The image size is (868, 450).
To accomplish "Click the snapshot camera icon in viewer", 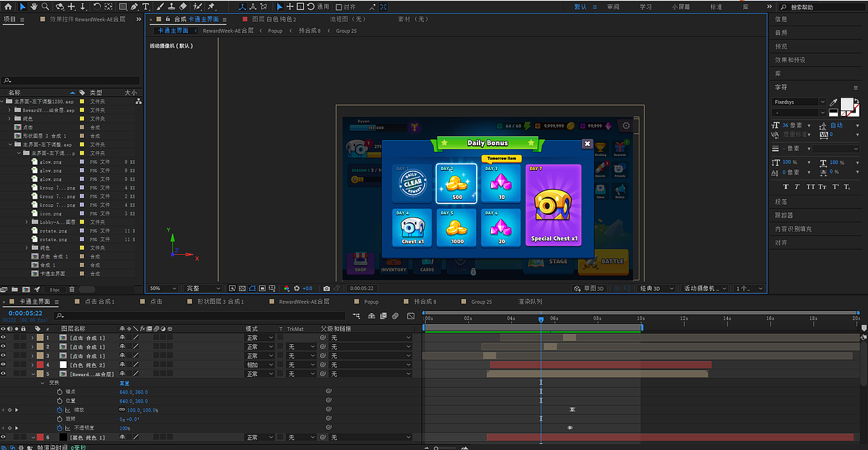I will pos(326,288).
